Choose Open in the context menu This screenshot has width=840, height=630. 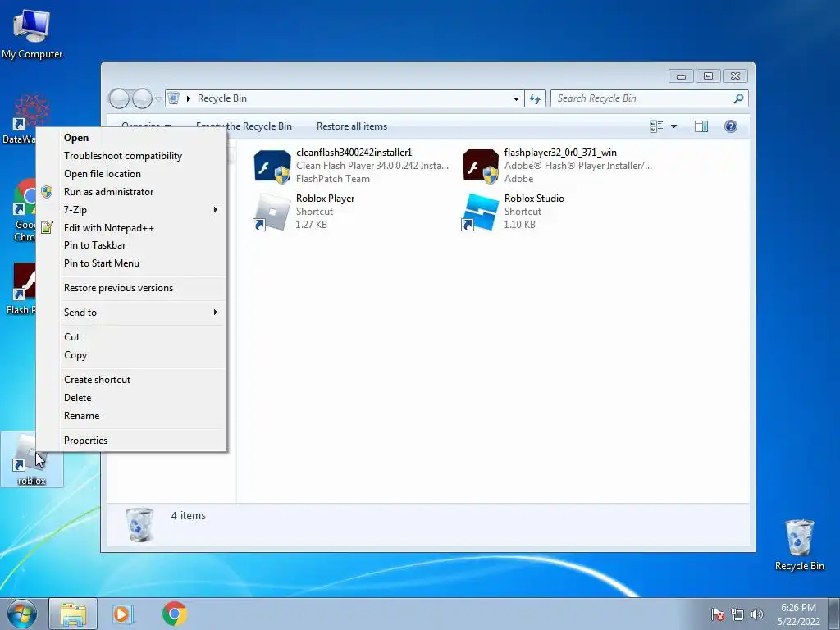coord(141,138)
